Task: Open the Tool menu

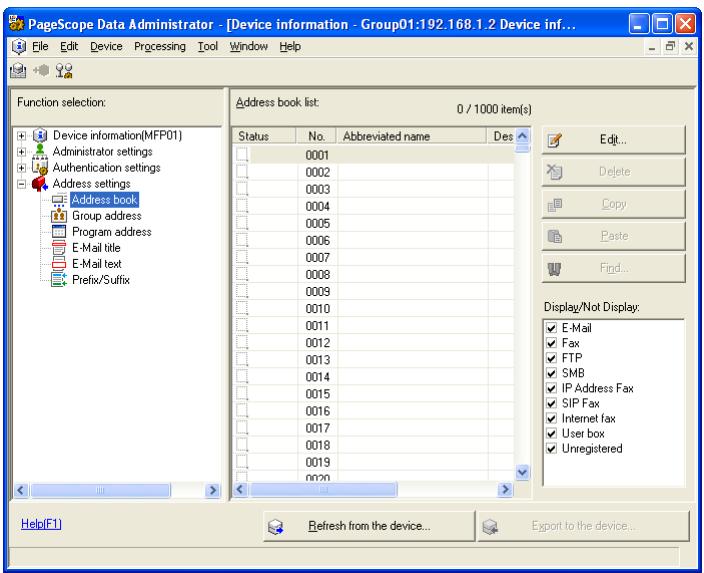Action: [208, 46]
